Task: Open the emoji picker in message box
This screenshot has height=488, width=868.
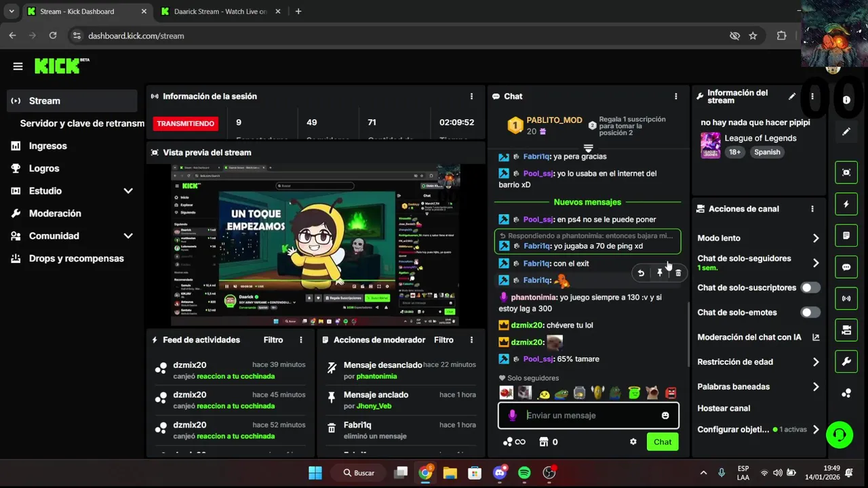Action: tap(665, 415)
